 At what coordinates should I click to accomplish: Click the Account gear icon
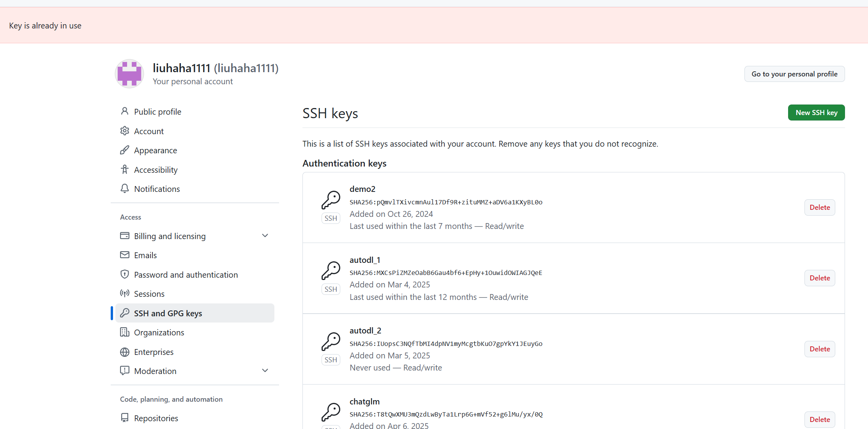pyautogui.click(x=124, y=131)
